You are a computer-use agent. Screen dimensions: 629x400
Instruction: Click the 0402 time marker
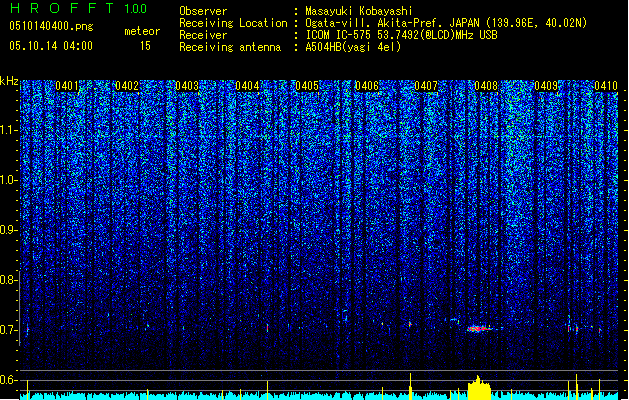(x=127, y=86)
